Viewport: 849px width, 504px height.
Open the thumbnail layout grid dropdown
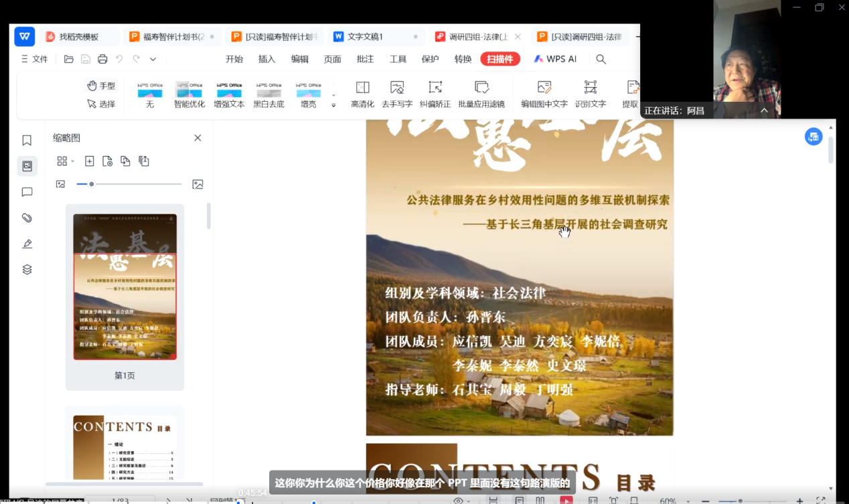pos(65,161)
